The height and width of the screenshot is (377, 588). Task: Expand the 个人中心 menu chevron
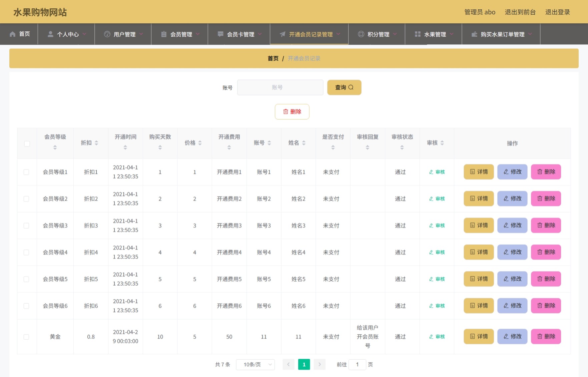click(84, 34)
